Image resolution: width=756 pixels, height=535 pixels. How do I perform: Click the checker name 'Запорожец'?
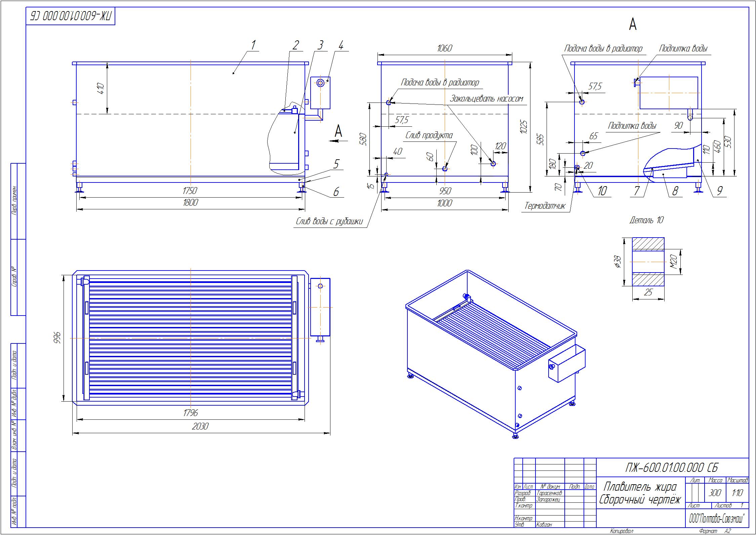(548, 499)
